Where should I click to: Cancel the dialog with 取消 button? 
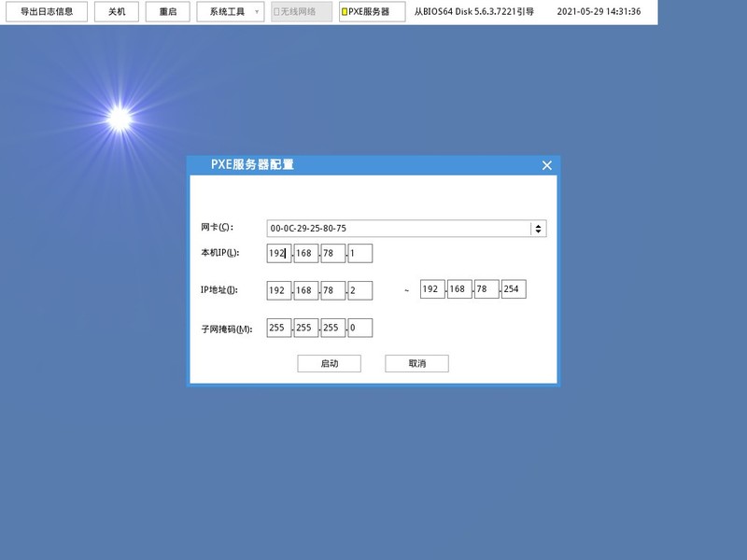(x=417, y=363)
